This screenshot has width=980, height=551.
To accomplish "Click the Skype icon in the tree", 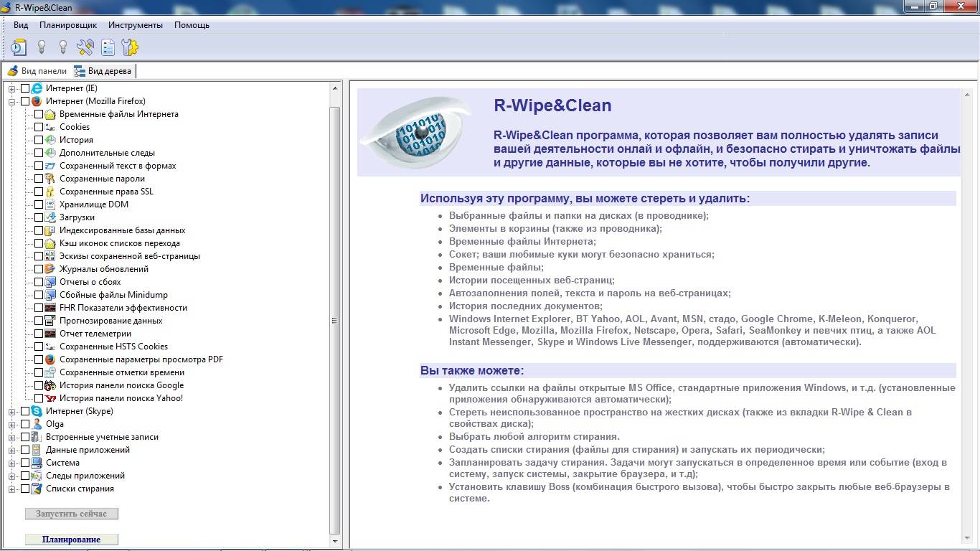I will (x=37, y=411).
